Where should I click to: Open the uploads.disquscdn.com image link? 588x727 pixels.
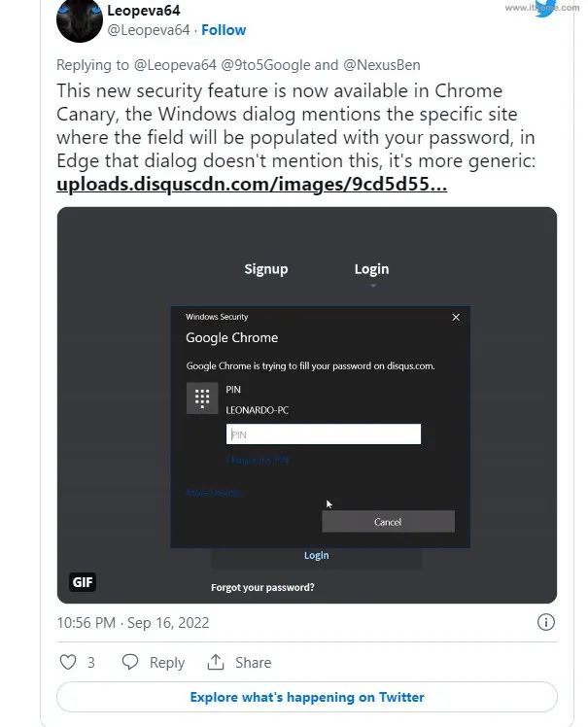pos(252,184)
